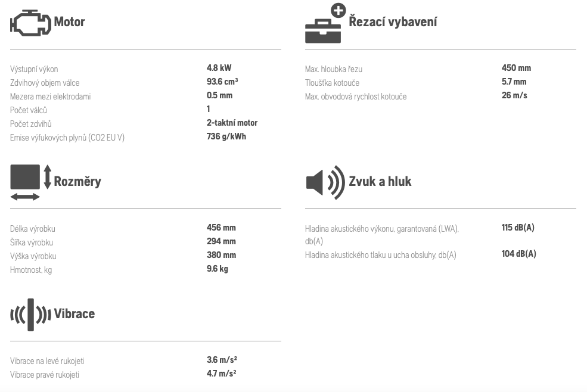This screenshot has height=392, width=587.
Task: Click the toolbox icon for Řezací vybavení
Action: tap(325, 24)
